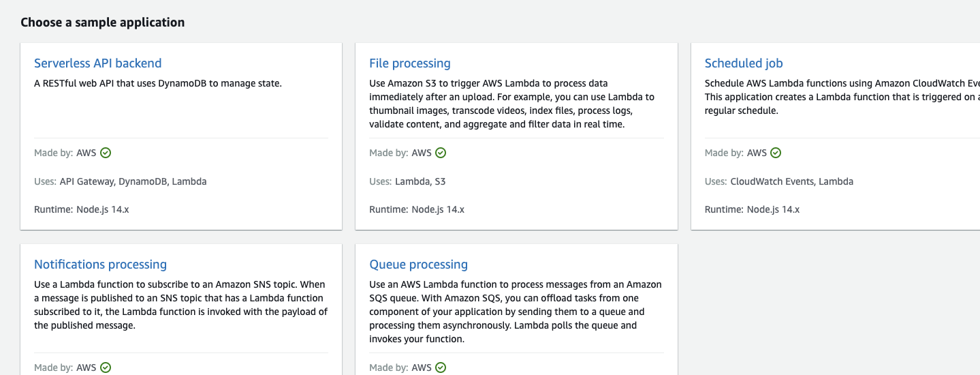Click verified checkmark icon on File processing card
The width and height of the screenshot is (980, 375).
(x=441, y=153)
